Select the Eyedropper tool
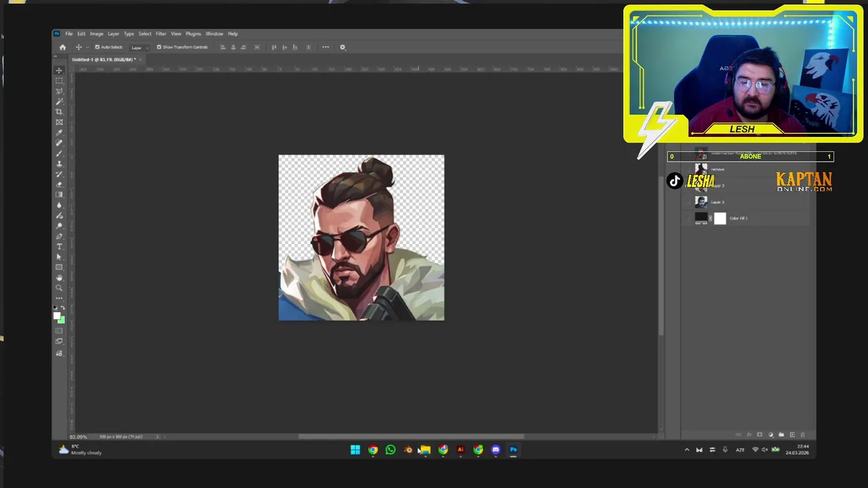Screen dimensions: 868x488 tap(59, 132)
